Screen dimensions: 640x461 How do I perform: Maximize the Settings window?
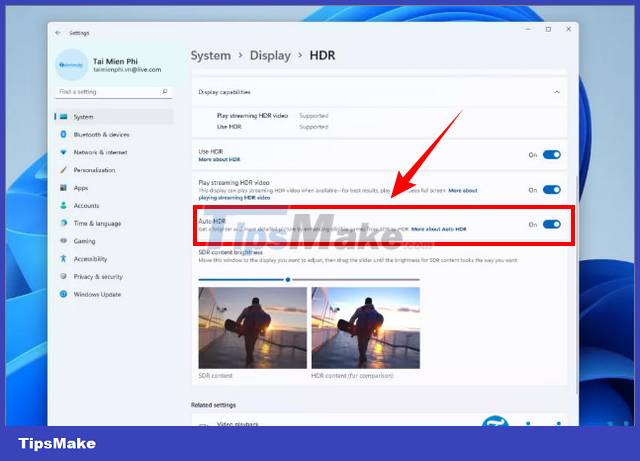(548, 29)
